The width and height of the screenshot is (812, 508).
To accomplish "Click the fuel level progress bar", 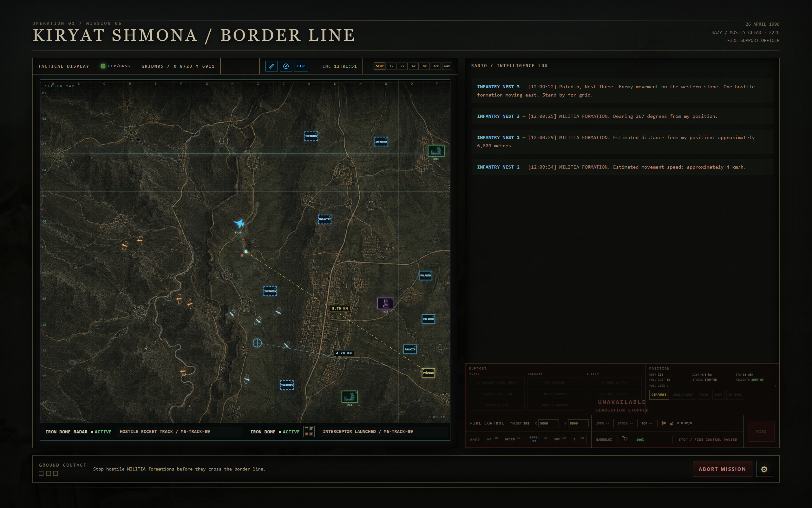I will point(721,386).
